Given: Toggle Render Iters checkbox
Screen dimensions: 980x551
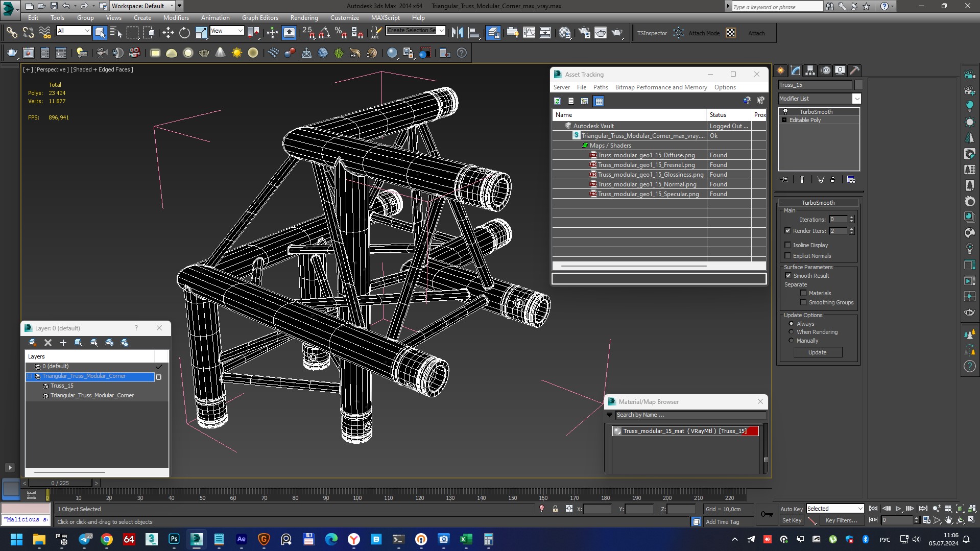Looking at the screenshot, I should (x=787, y=231).
